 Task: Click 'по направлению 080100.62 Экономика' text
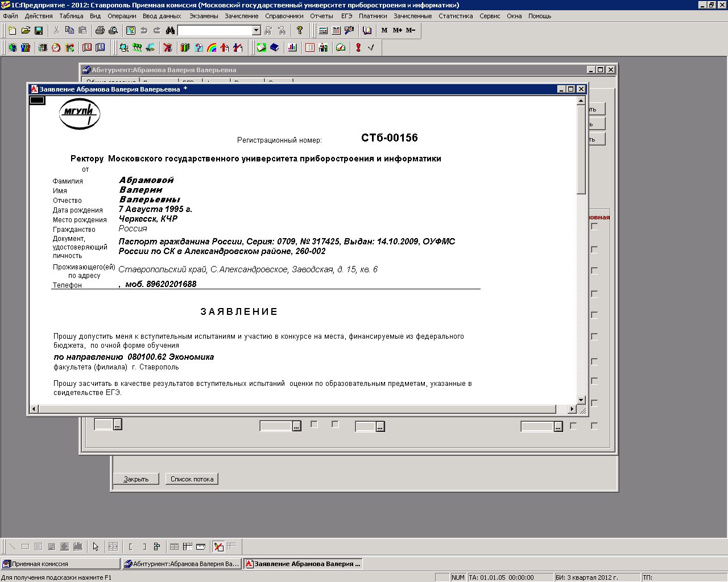pos(134,357)
